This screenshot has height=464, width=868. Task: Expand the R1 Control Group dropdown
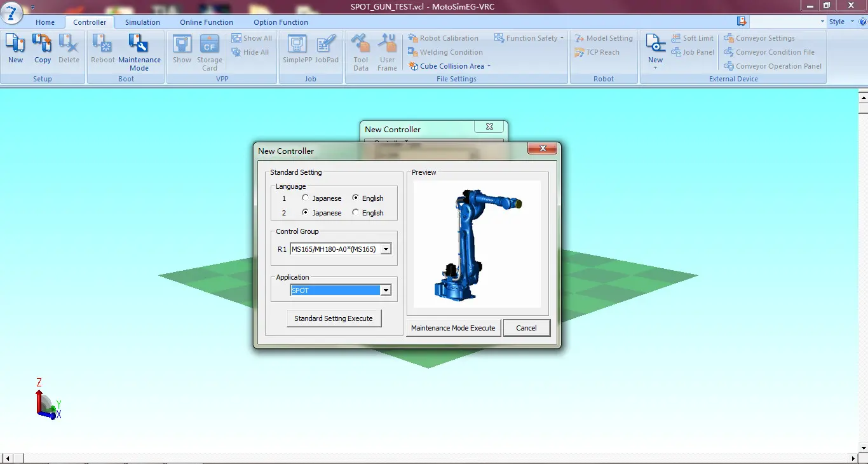pyautogui.click(x=386, y=249)
